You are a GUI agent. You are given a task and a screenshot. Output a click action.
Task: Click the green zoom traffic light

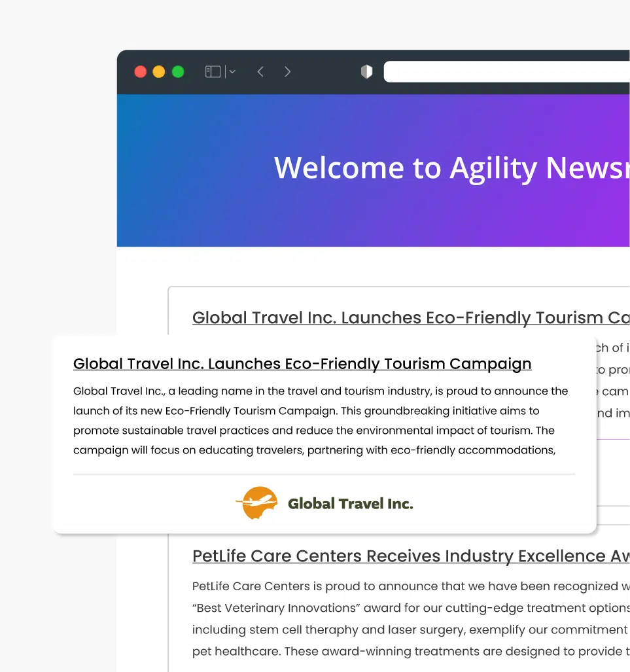(177, 72)
